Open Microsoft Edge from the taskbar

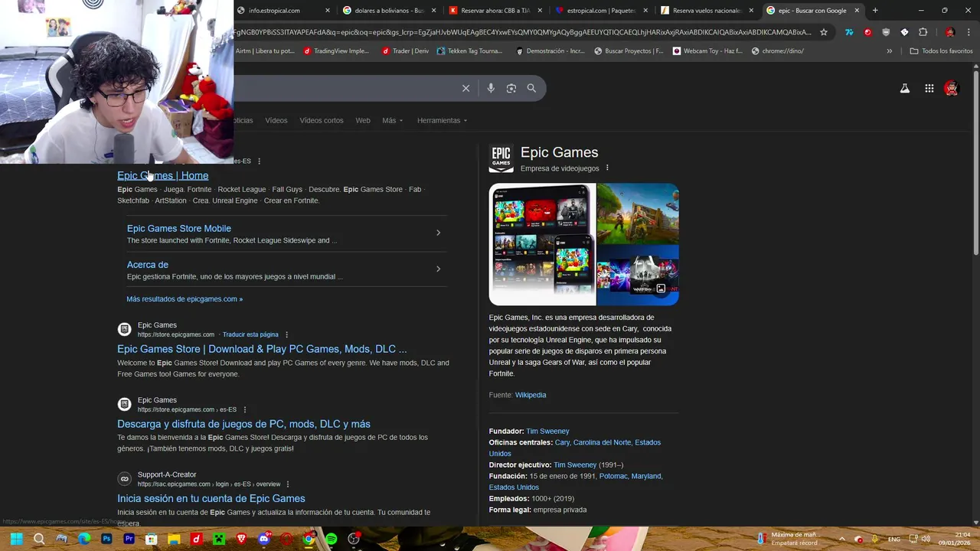pos(84,539)
